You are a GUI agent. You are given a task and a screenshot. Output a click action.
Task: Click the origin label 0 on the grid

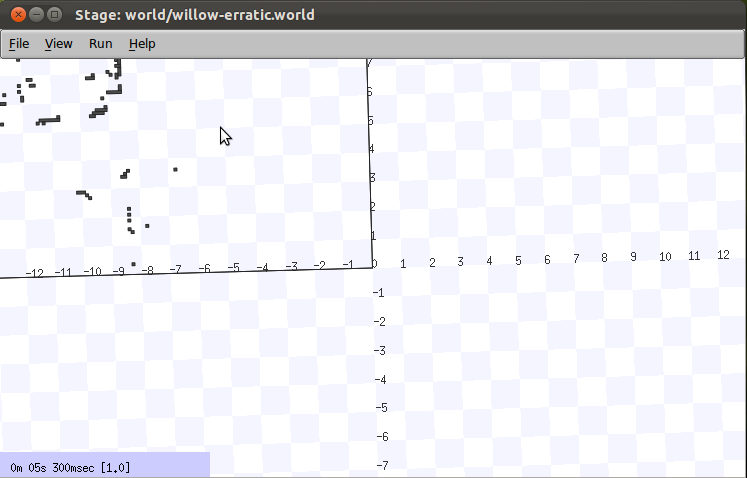374,264
